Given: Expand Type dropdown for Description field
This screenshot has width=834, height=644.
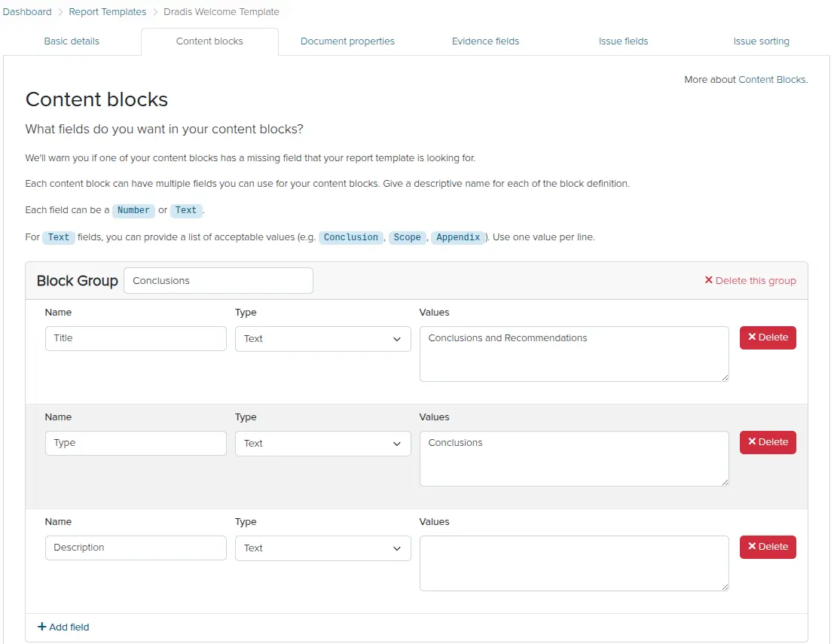Looking at the screenshot, I should tap(323, 548).
